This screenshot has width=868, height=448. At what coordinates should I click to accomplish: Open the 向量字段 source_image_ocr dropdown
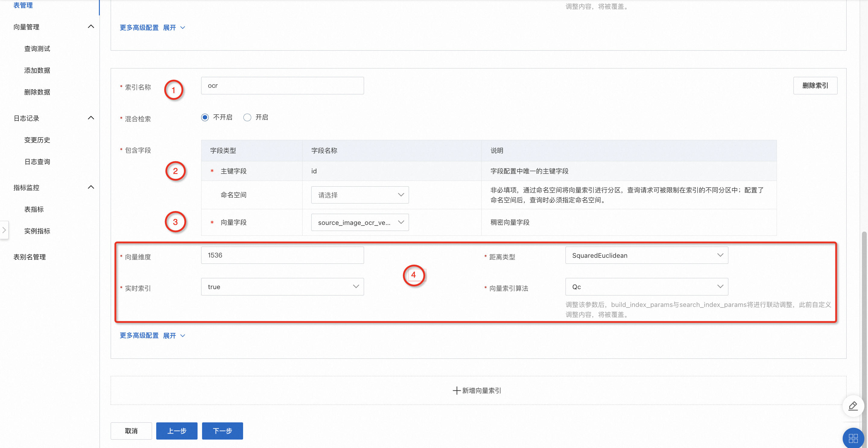click(x=360, y=222)
